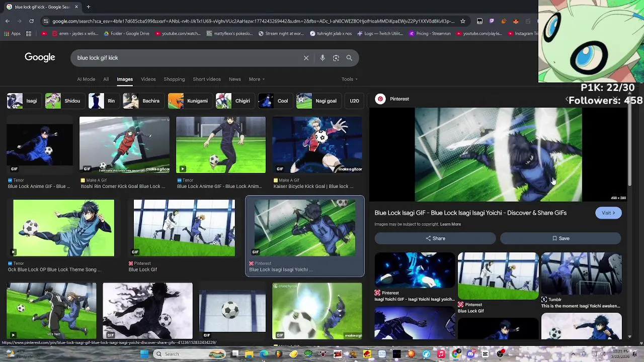Open File Explorer from the taskbar

(249, 354)
